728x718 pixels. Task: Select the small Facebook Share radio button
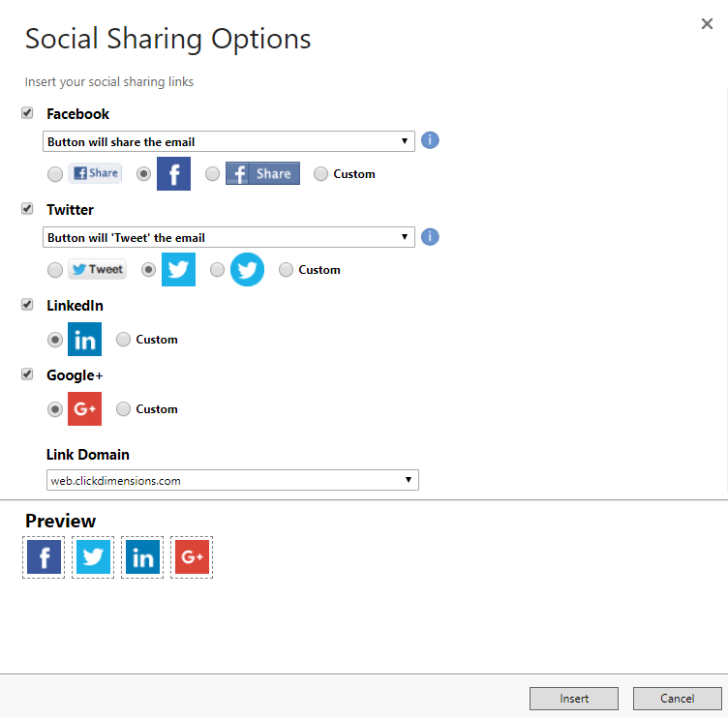tap(55, 174)
